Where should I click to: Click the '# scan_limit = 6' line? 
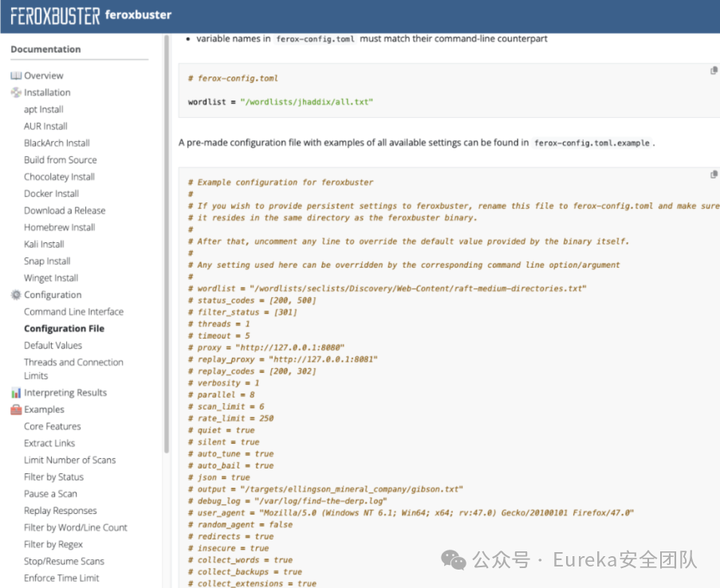click(226, 406)
